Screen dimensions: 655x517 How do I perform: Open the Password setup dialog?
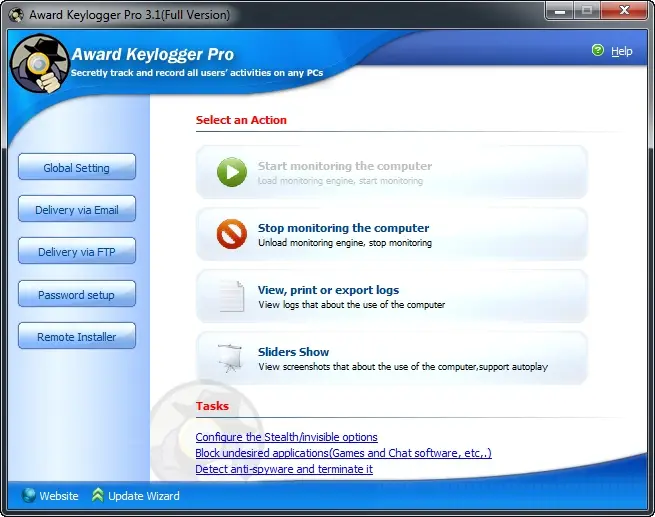(77, 294)
